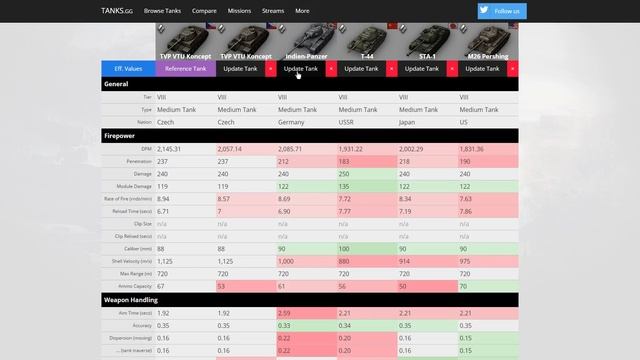Select the Shell Velocity value 1,000
640x360 pixels.
[286, 261]
